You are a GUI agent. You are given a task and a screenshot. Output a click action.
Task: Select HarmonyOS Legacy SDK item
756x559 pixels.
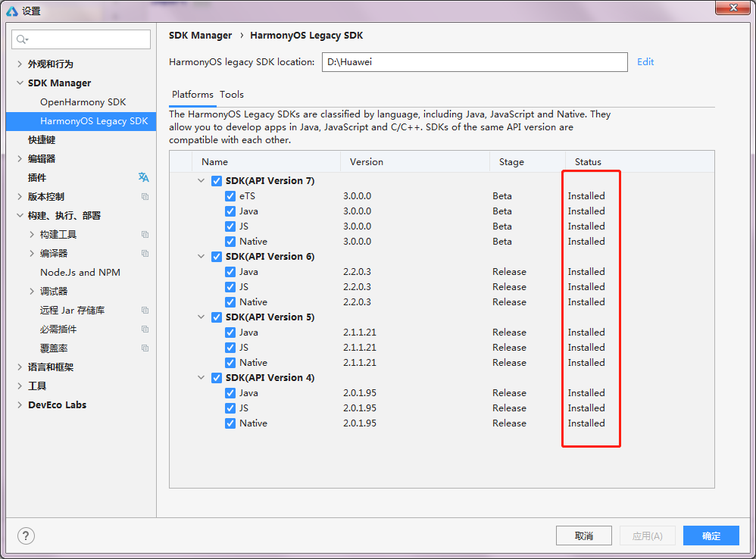tap(81, 121)
